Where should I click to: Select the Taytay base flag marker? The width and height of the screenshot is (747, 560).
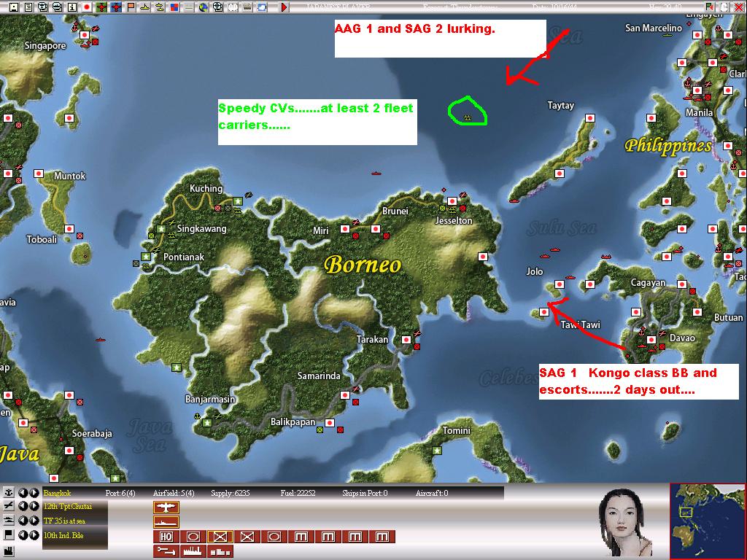[x=590, y=118]
